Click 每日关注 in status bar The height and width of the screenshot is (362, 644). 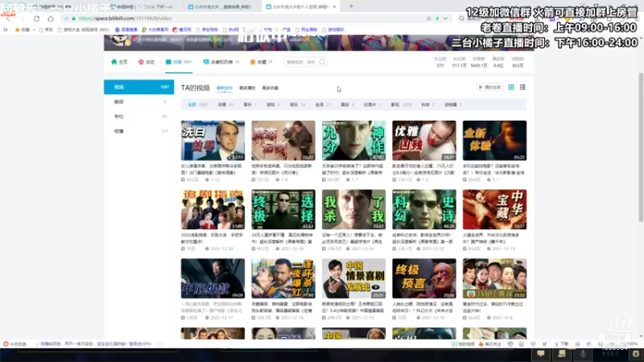pyautogui.click(x=489, y=344)
